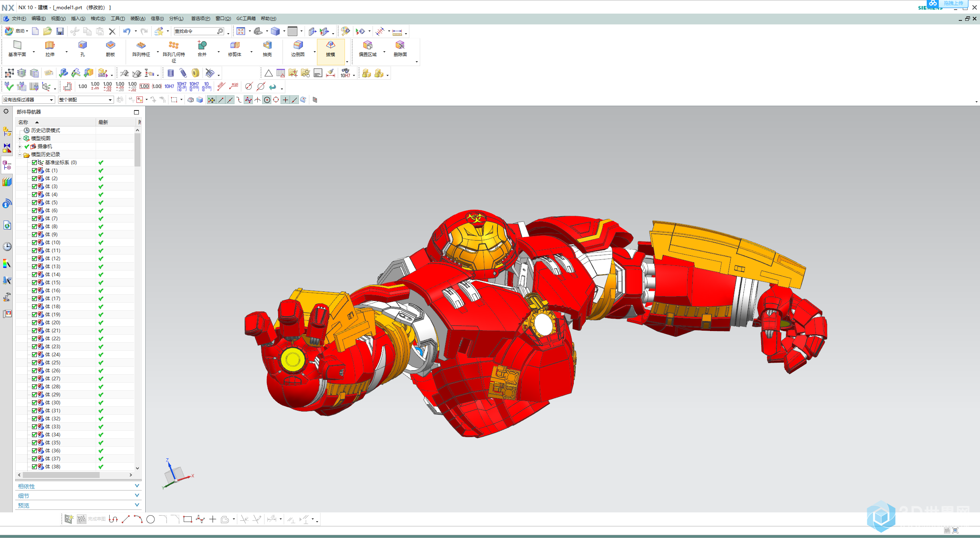Viewport: 980px width, 538px height.
Task: Toggle the 体 (5) feature checkbox
Action: point(34,203)
